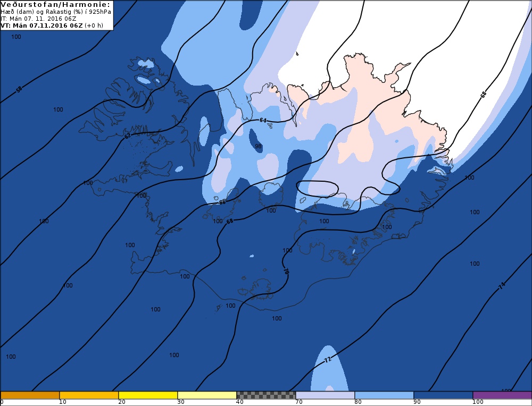Select the pale yellow 30–40 legend swatch

(x=207, y=395)
